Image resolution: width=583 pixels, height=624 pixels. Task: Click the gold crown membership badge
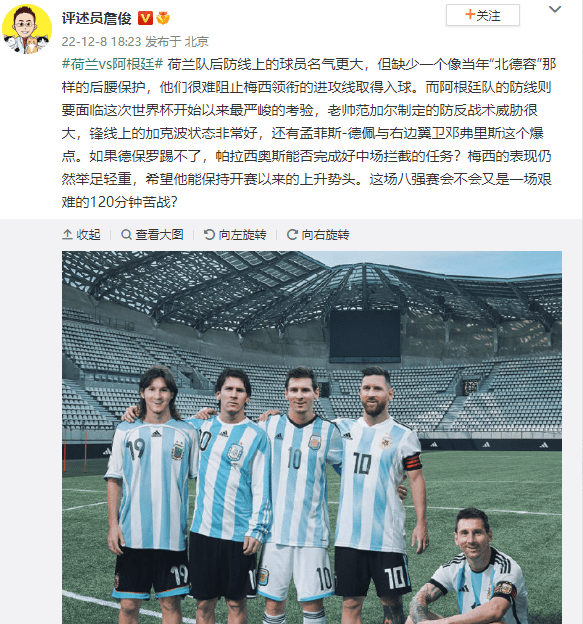click(x=163, y=18)
